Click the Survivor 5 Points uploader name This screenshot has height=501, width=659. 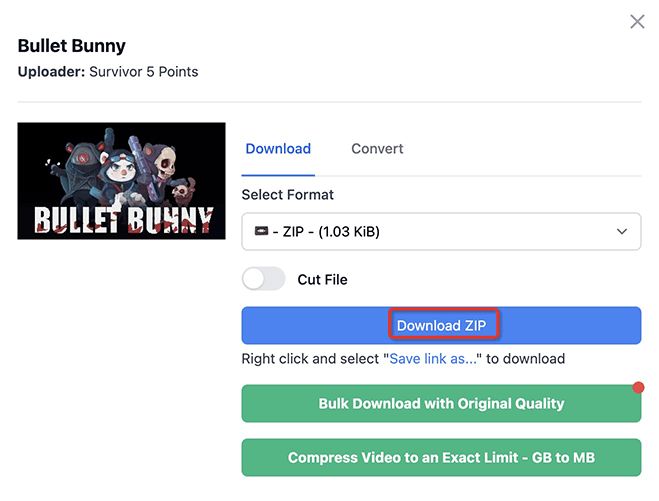[143, 72]
